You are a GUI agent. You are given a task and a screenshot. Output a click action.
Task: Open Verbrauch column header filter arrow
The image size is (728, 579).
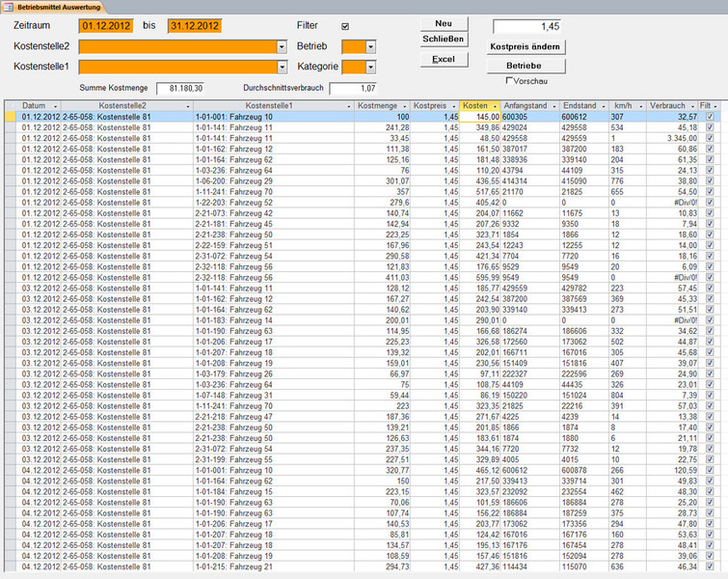click(692, 106)
